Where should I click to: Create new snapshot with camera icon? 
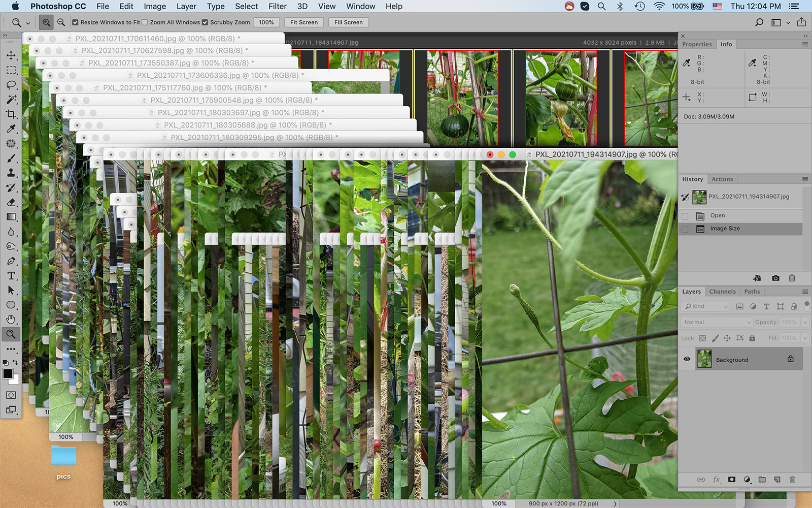pyautogui.click(x=775, y=278)
